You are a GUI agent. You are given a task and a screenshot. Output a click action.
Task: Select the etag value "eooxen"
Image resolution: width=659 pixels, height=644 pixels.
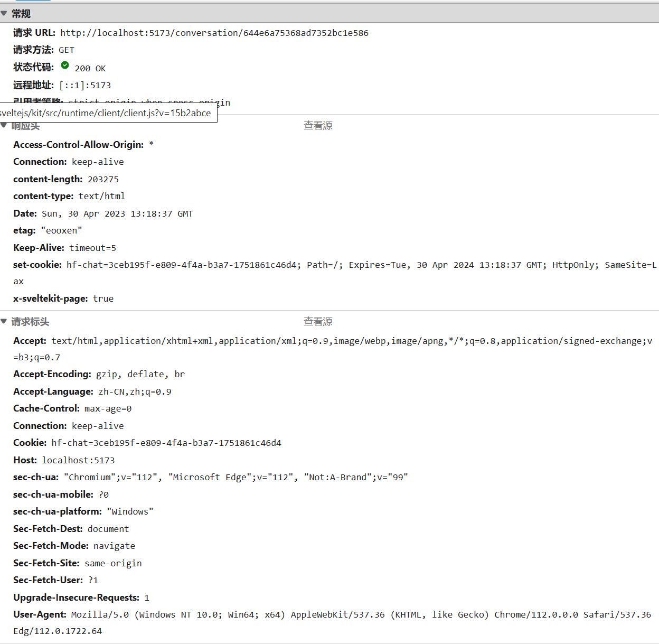[61, 230]
